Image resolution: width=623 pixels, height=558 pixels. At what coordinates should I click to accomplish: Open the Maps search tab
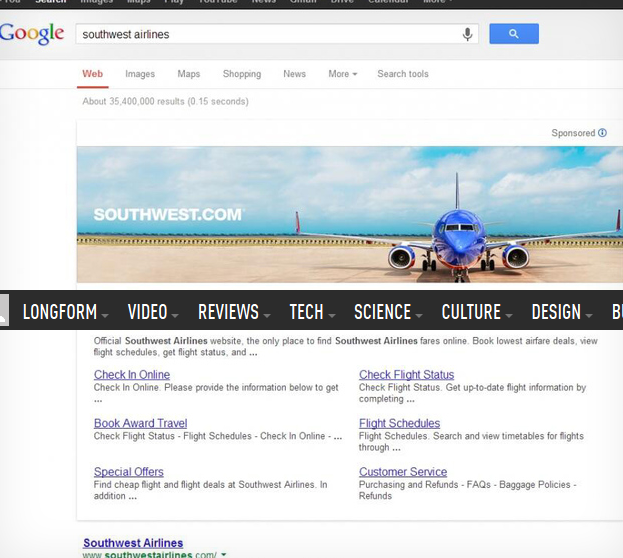click(x=189, y=74)
